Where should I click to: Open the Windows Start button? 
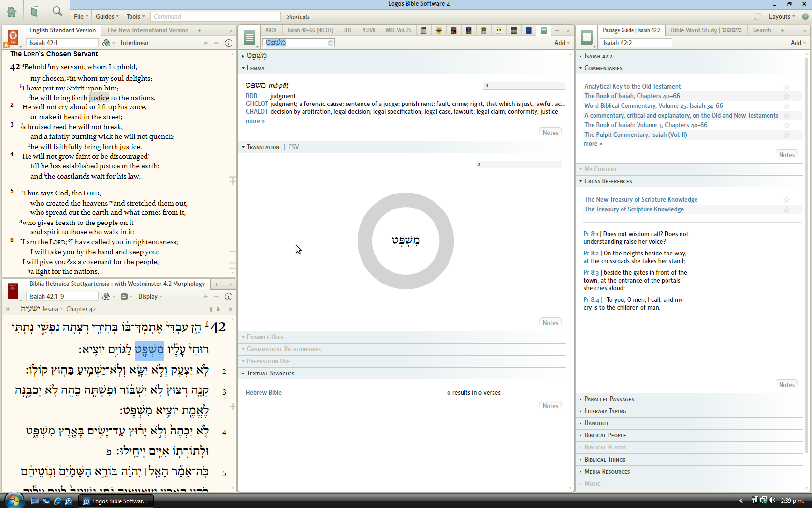tap(13, 500)
